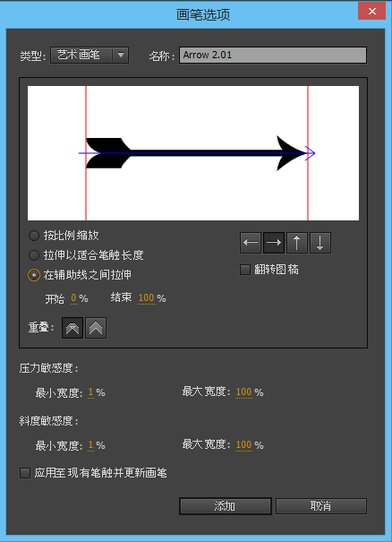Select second overlap (重叠) corner icon
The width and height of the screenshot is (392, 542).
click(96, 328)
